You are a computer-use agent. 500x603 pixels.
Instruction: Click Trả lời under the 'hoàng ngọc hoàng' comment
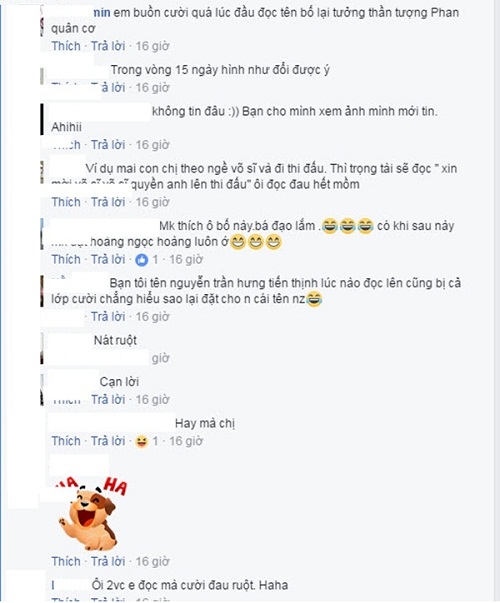pos(108,260)
